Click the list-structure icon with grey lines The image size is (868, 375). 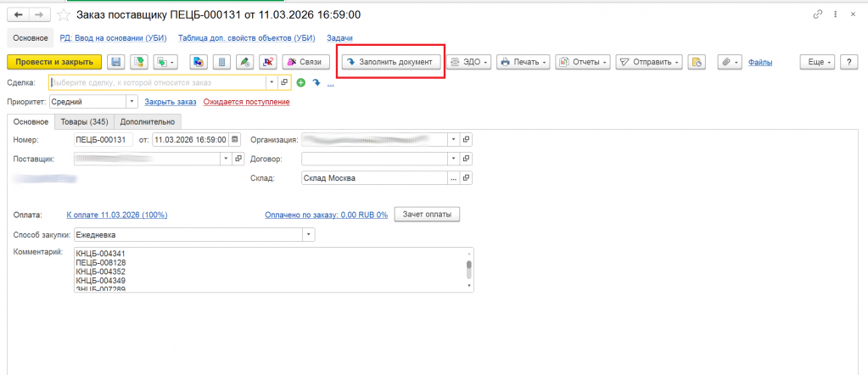tap(222, 63)
